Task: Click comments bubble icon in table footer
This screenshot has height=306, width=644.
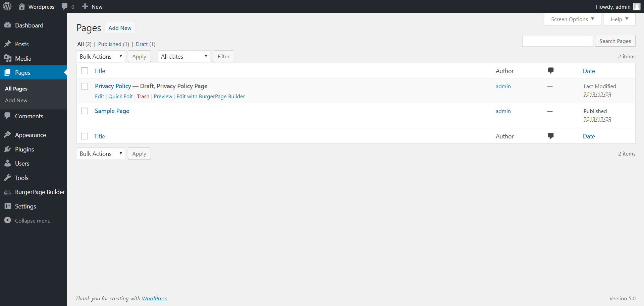Action: tap(550, 136)
